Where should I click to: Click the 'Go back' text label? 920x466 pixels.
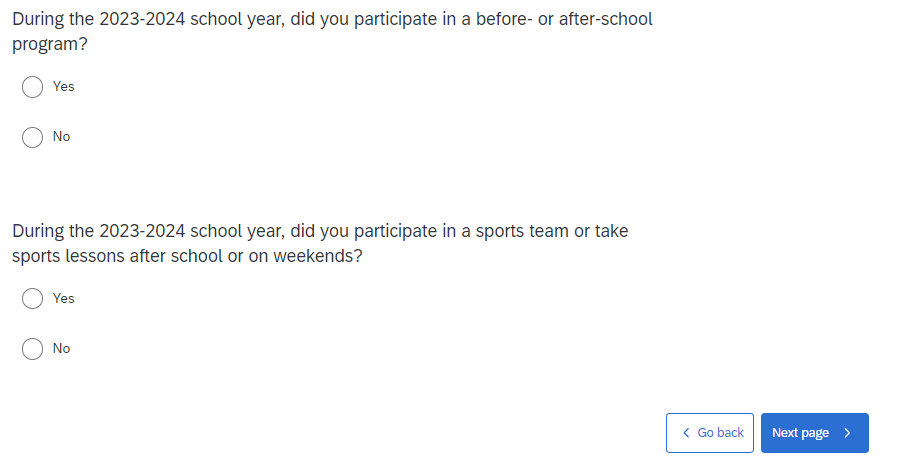[720, 433]
